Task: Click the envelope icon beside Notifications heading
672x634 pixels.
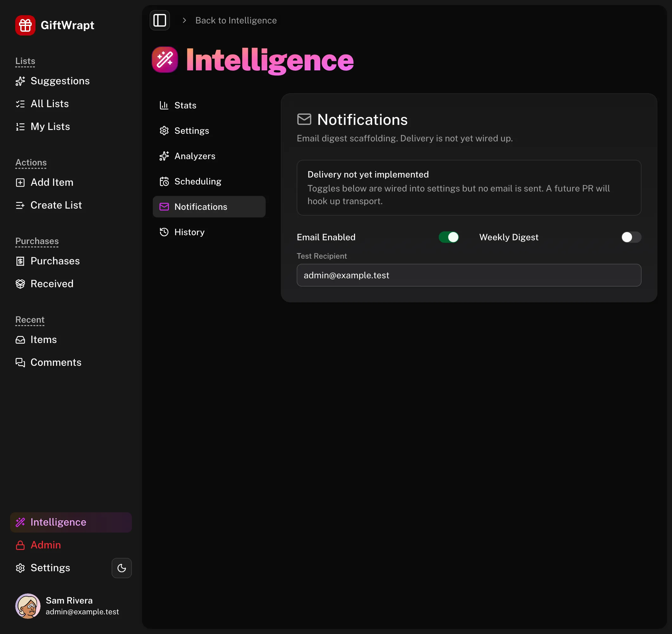Action: pos(304,120)
